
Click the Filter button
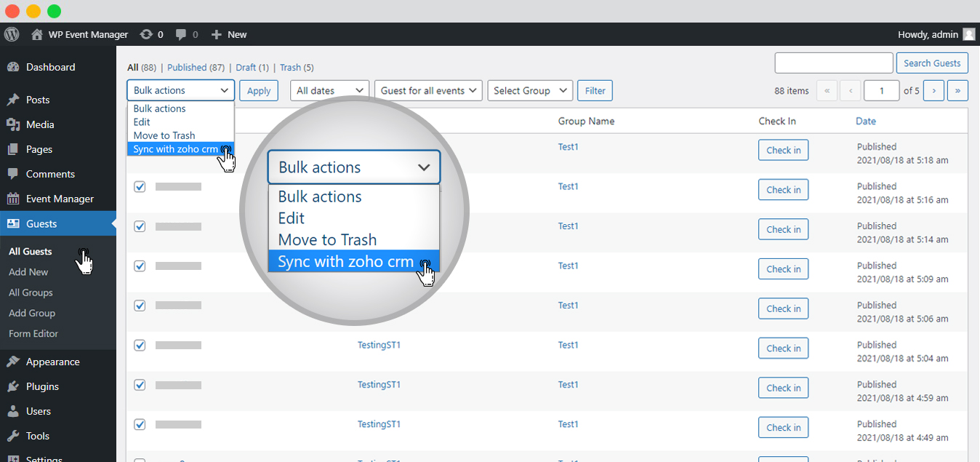pyautogui.click(x=595, y=90)
